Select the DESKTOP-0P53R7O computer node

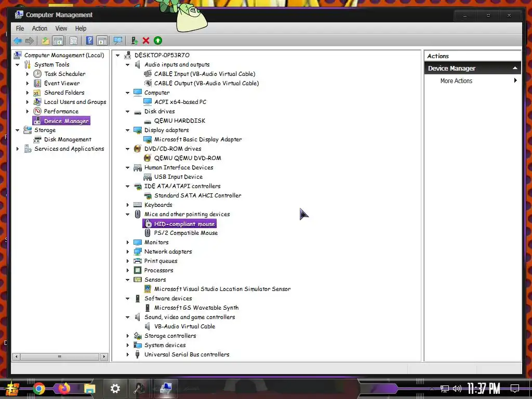pos(162,55)
